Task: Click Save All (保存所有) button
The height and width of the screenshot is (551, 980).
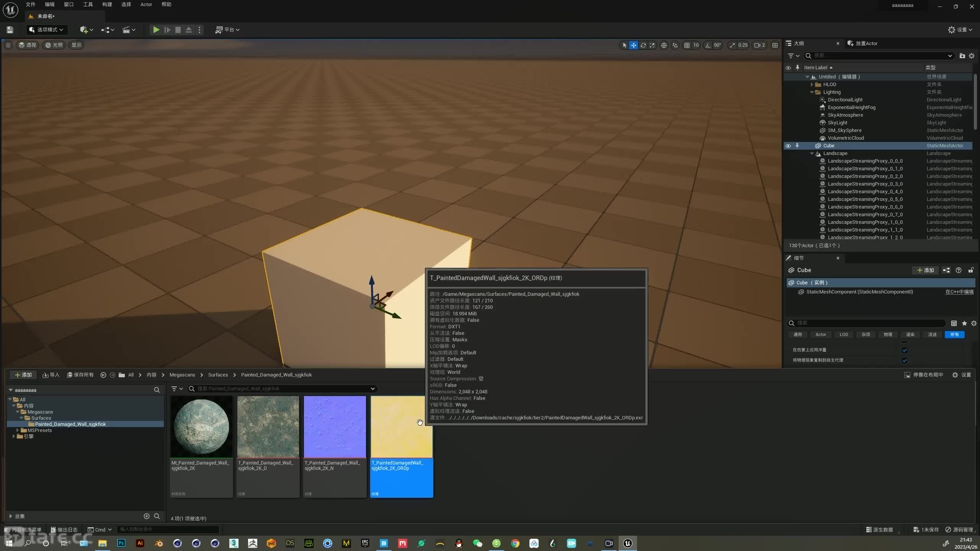Action: (80, 375)
